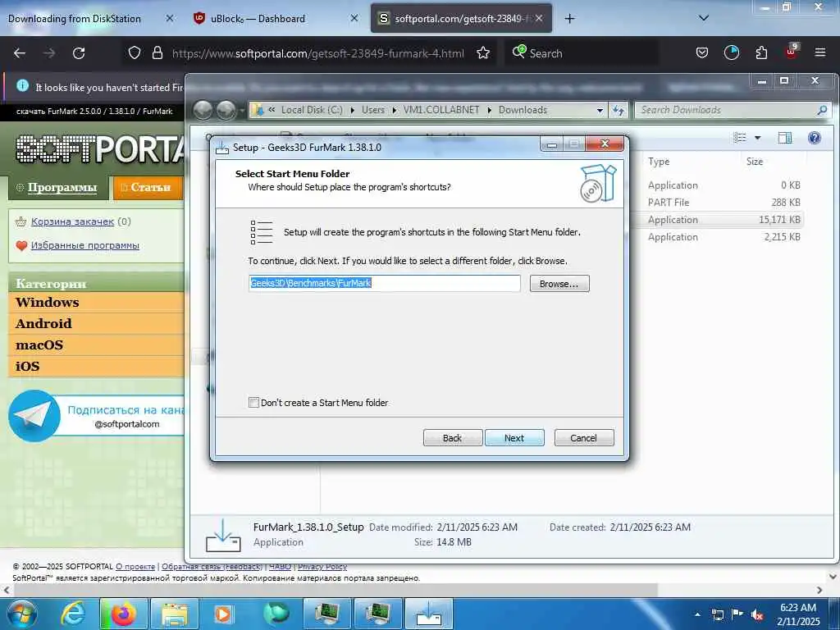Cancel the FurMark setup
This screenshot has width=840, height=630.
click(x=584, y=438)
